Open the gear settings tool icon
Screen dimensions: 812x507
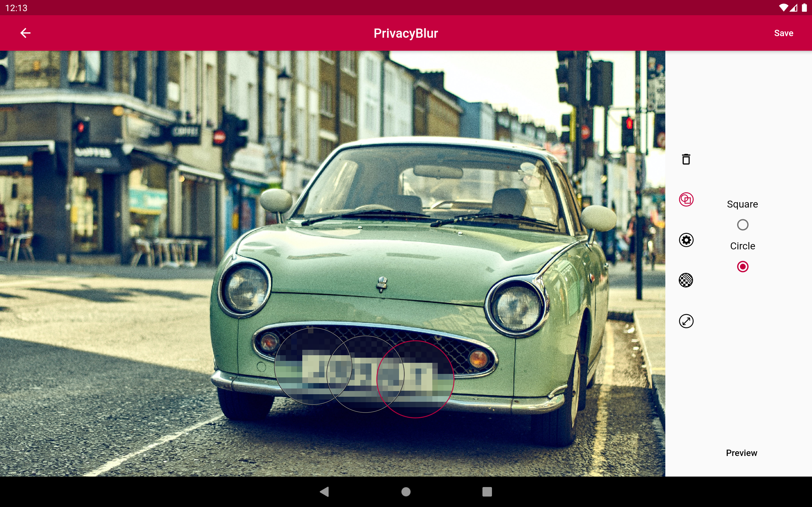686,240
